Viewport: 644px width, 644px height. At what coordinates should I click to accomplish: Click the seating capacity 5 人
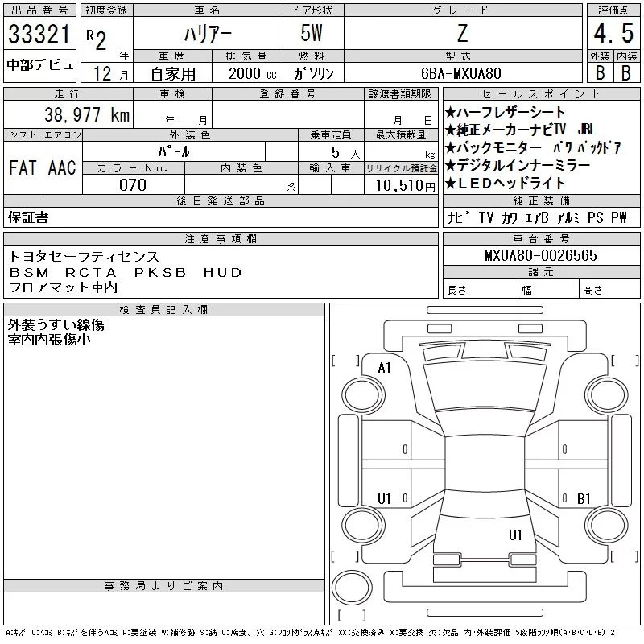point(346,153)
